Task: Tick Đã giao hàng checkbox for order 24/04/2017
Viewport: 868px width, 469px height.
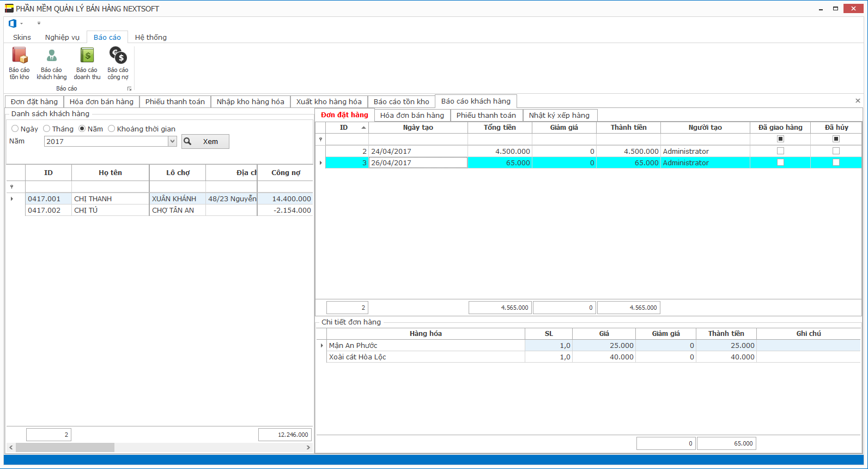Action: 780,151
